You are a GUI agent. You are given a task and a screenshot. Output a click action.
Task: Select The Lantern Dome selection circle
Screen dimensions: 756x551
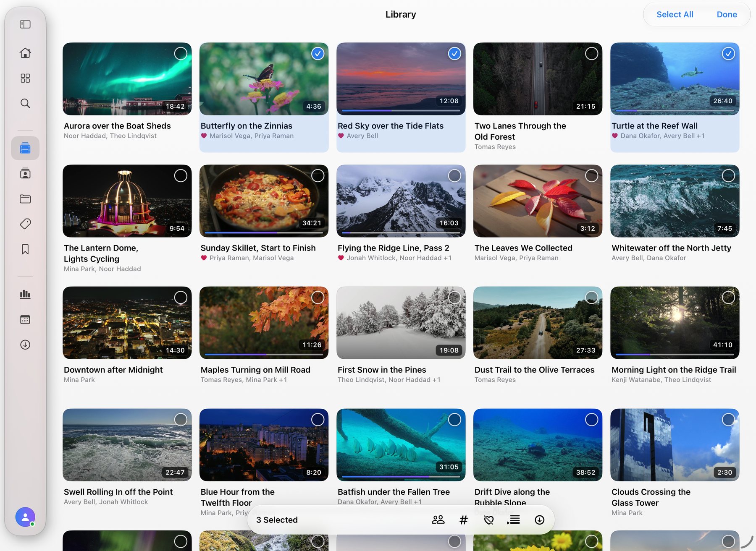pos(181,175)
